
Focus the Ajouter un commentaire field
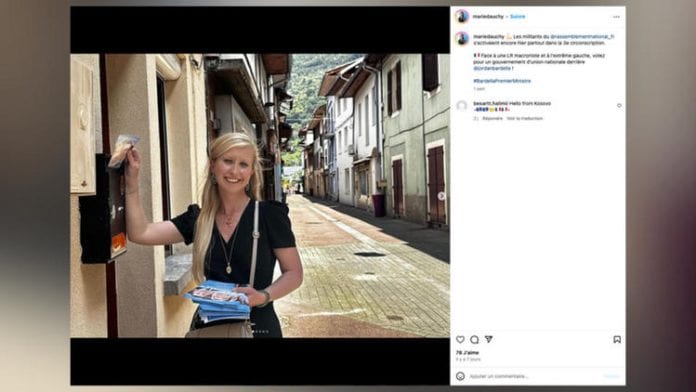tap(535, 376)
